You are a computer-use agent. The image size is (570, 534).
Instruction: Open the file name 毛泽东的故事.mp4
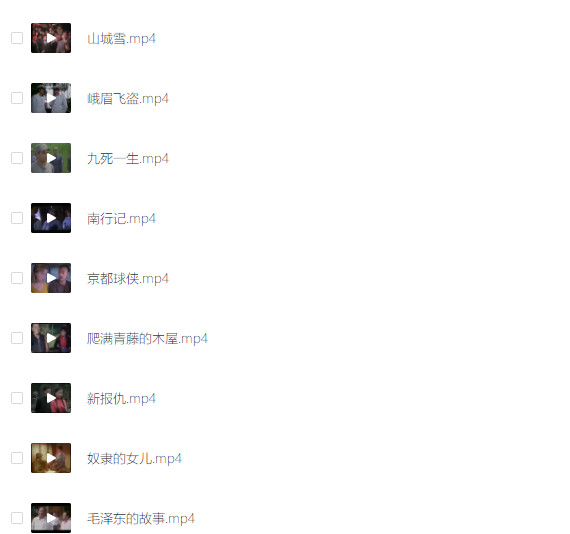tap(141, 519)
